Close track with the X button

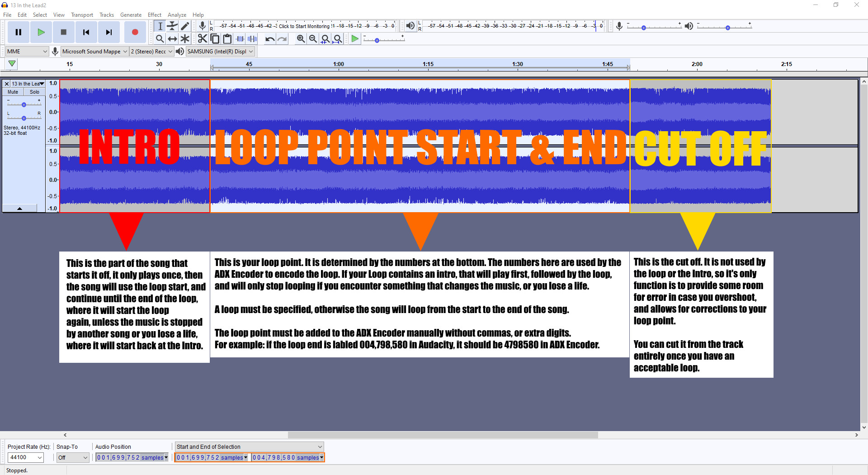[x=7, y=84]
